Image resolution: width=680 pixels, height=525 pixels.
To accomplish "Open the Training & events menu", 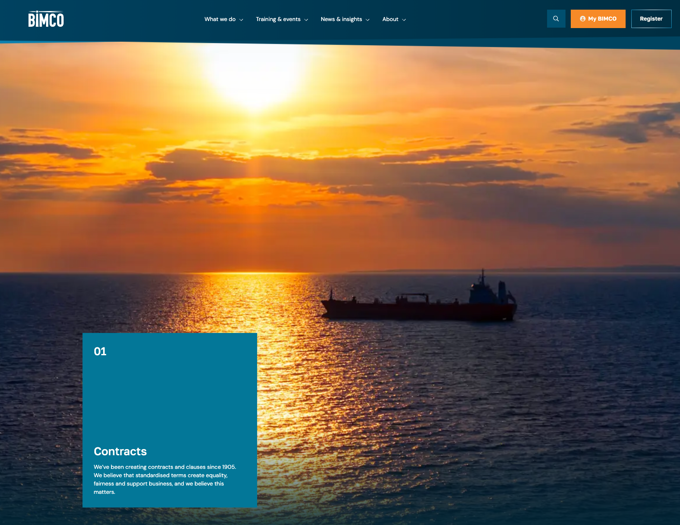I will [x=278, y=19].
